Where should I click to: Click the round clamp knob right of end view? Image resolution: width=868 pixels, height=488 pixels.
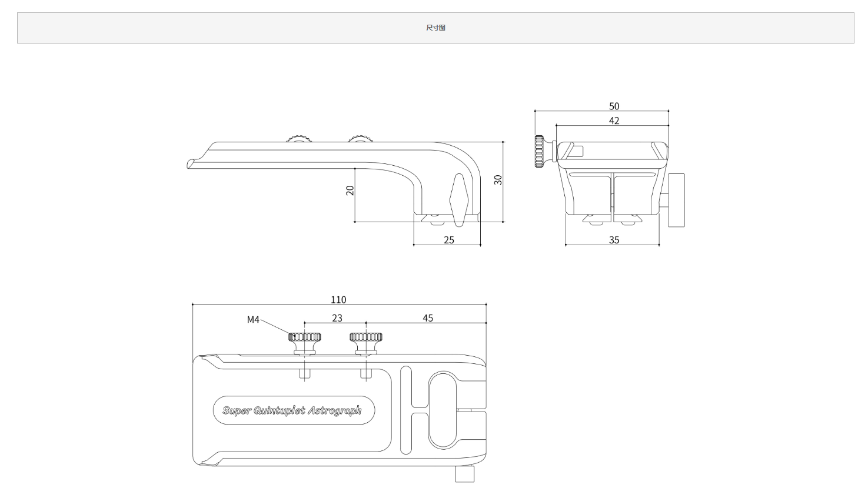[x=676, y=200]
